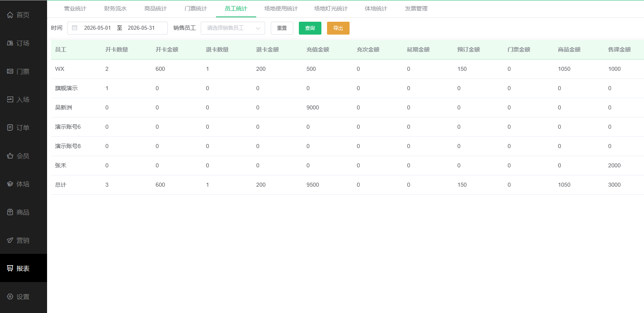
Task: Open the 门票 sidebar section
Action: (23, 71)
